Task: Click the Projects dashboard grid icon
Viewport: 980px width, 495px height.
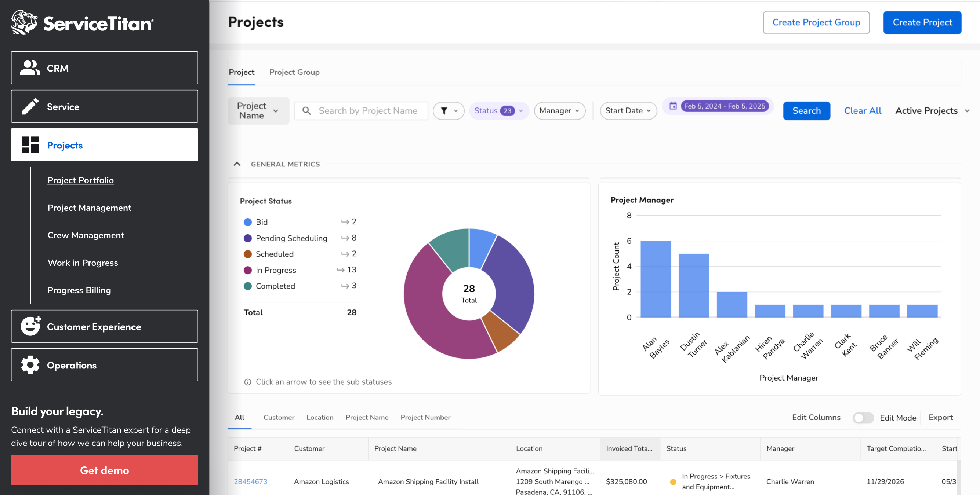Action: click(x=30, y=145)
